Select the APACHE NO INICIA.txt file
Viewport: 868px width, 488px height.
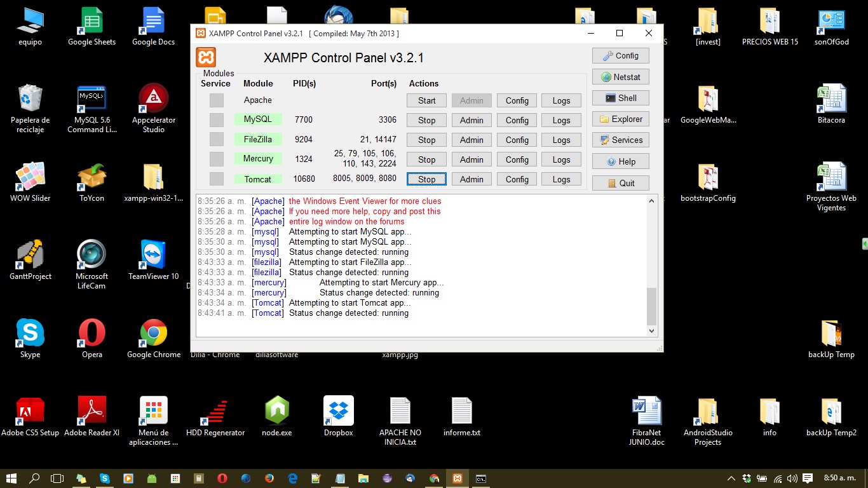tap(400, 421)
